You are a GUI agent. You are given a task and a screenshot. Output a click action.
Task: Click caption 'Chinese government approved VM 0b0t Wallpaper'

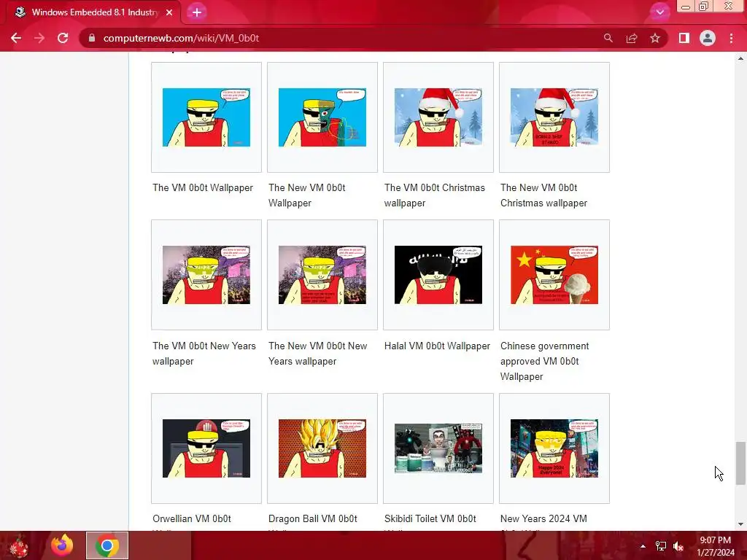pos(544,361)
